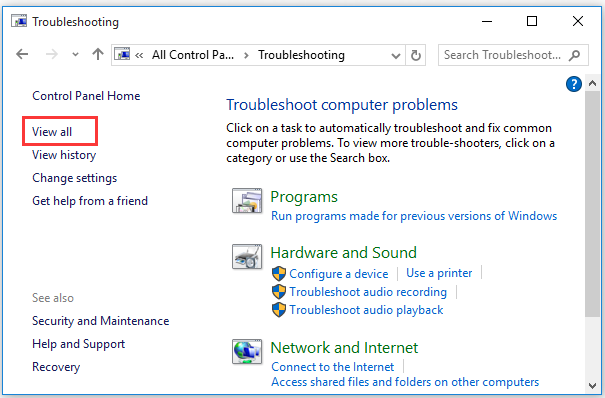Click the vertical scrollbar down arrow
Image resolution: width=605 pixels, height=398 pixels.
click(x=592, y=385)
